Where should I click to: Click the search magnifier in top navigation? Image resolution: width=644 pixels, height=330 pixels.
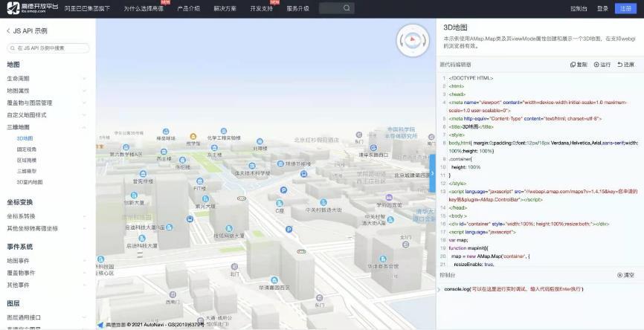click(347, 8)
